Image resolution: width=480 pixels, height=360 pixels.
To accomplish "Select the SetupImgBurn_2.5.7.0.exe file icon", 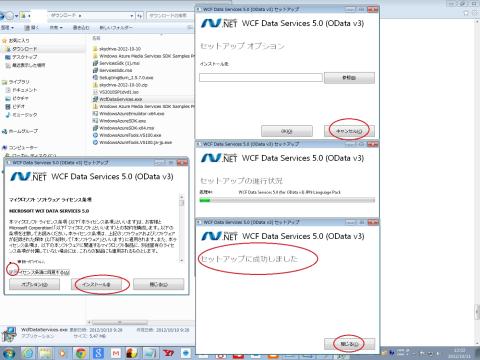I will (x=95, y=77).
